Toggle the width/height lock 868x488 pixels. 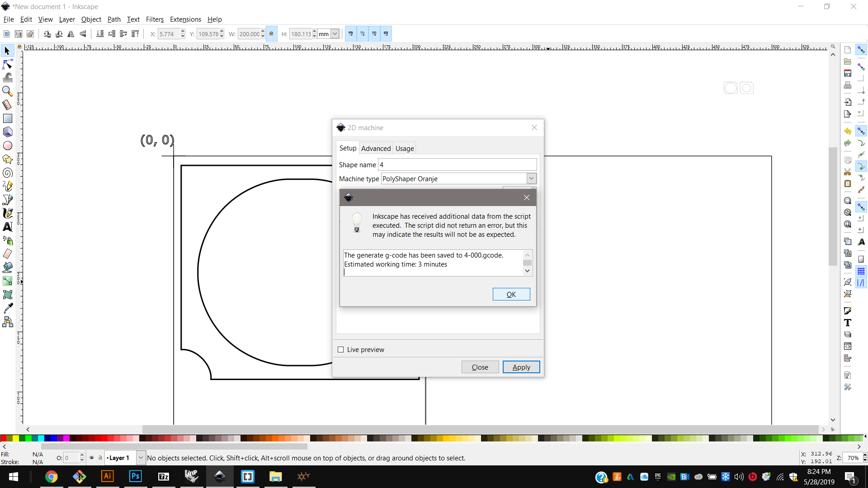271,34
